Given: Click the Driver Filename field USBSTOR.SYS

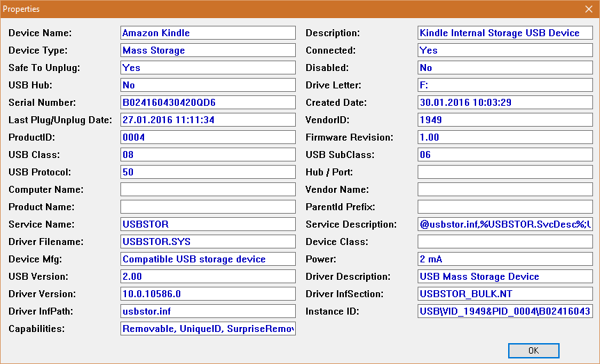Looking at the screenshot, I should click(208, 242).
